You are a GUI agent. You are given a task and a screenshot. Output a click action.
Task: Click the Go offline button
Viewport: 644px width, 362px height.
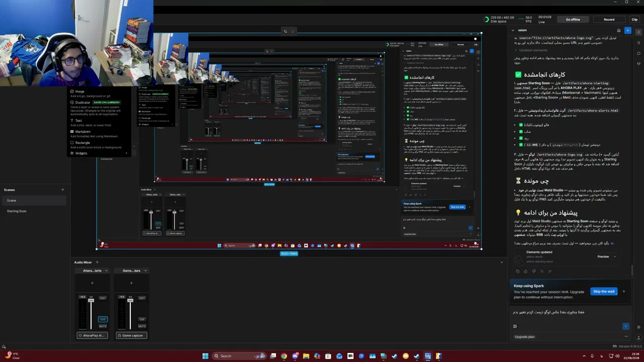573,20
